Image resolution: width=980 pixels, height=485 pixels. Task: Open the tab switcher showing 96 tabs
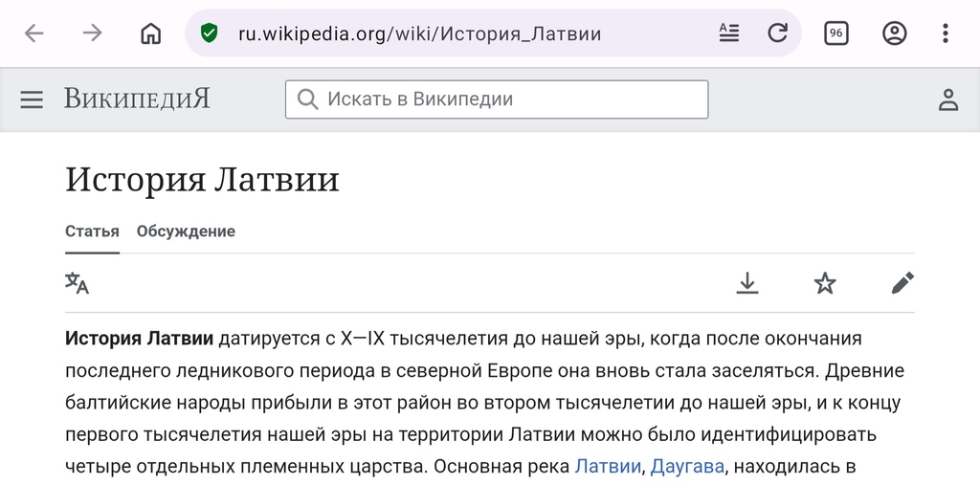point(836,33)
